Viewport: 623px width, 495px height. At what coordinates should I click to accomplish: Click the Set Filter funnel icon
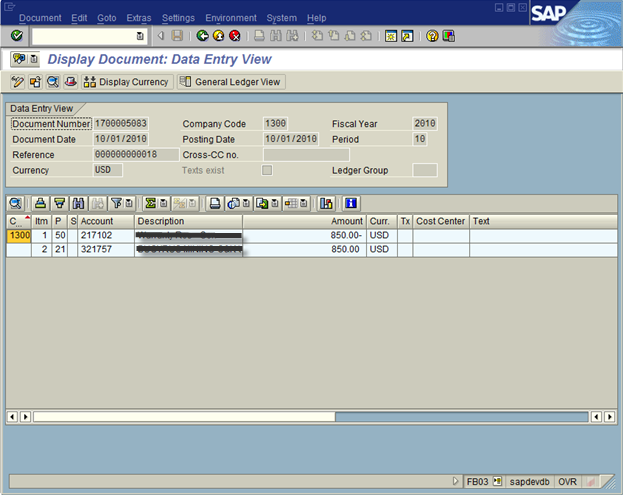(x=116, y=204)
